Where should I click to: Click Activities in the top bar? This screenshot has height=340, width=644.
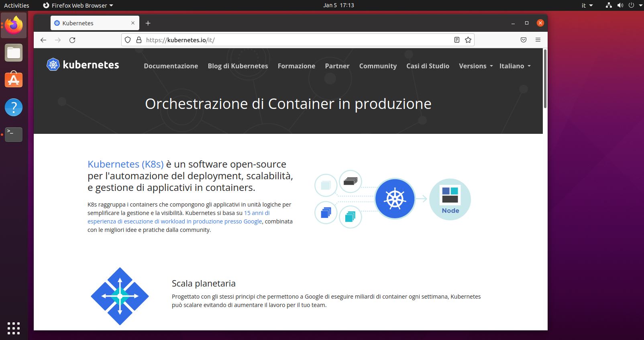(16, 5)
